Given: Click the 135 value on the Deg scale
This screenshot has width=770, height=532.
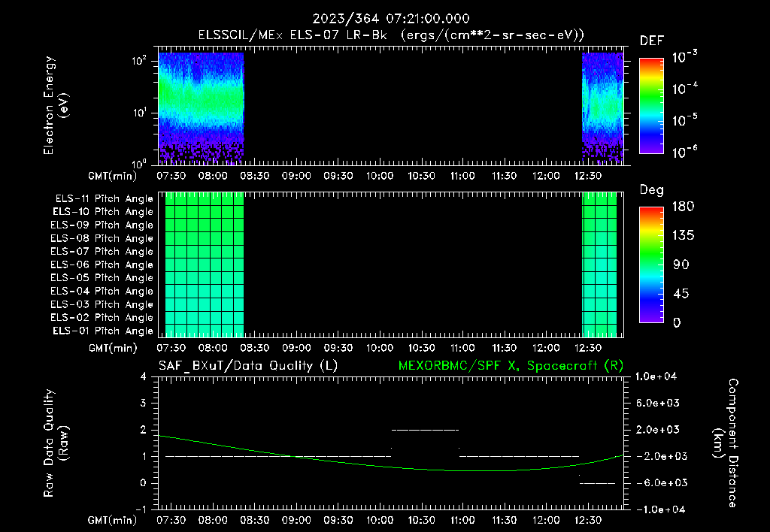Looking at the screenshot, I should click(x=683, y=236).
